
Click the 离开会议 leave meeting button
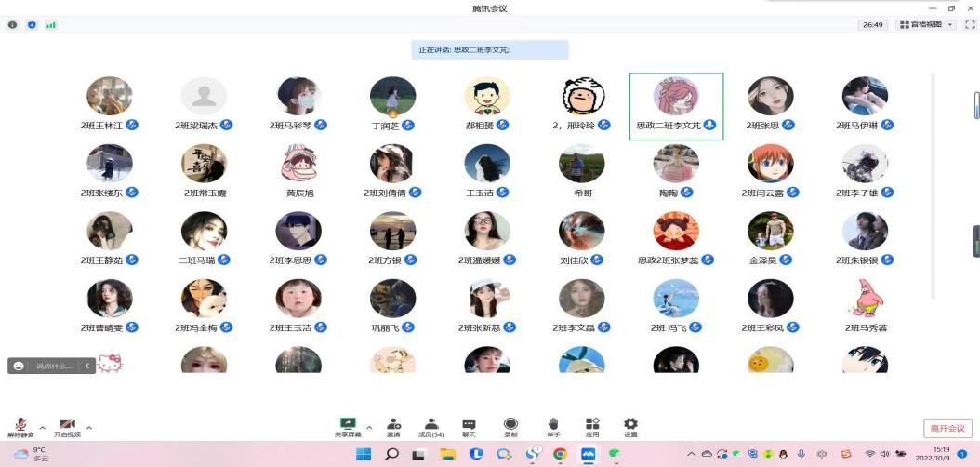[x=948, y=428]
